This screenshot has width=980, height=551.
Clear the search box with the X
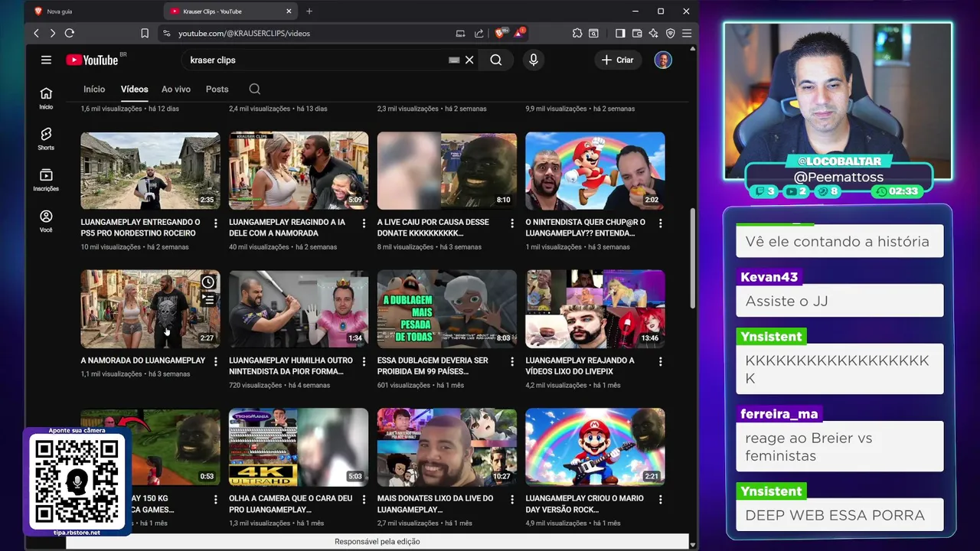469,60
